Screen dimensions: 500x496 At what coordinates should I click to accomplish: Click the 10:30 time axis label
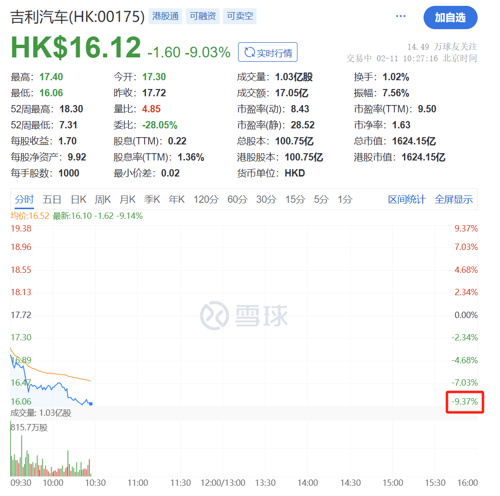click(x=95, y=483)
